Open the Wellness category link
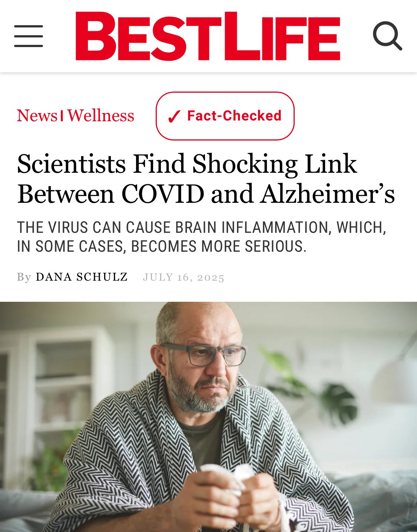 click(101, 116)
